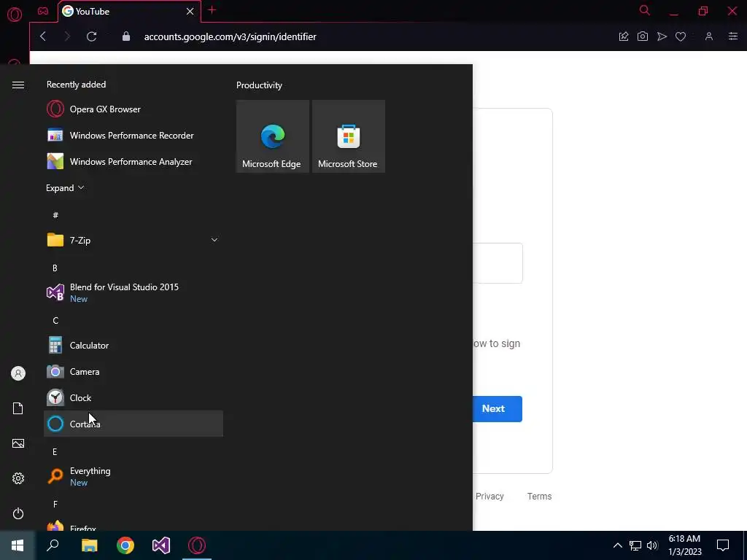
Task: Open the browser profile icon
Action: [x=709, y=36]
